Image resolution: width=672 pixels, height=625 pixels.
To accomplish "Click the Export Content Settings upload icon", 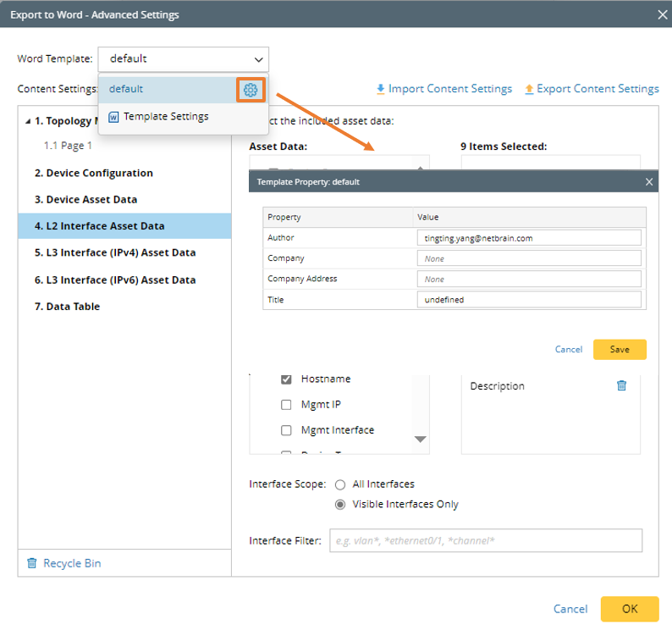I will tap(530, 89).
